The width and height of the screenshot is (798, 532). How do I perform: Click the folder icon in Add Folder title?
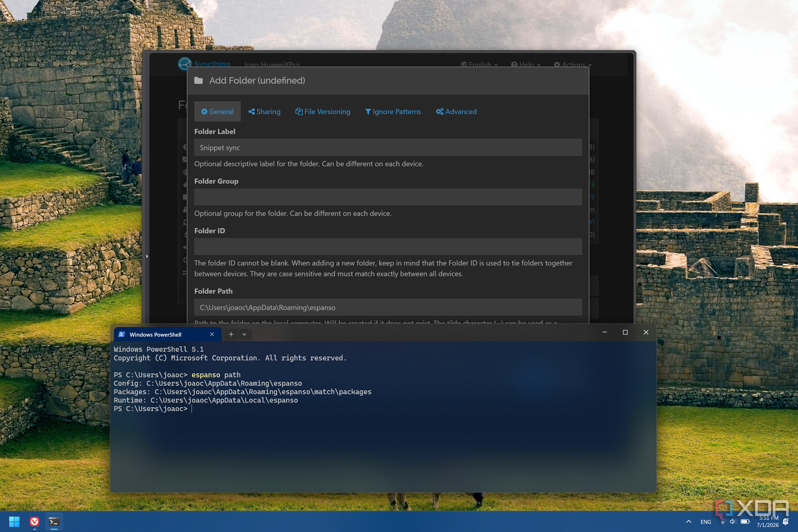(198, 80)
